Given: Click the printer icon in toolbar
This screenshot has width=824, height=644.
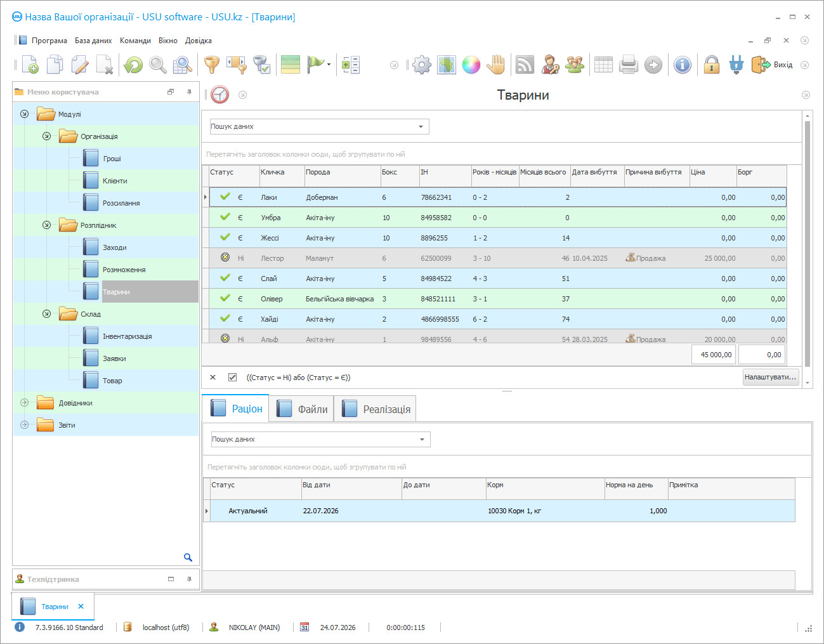Looking at the screenshot, I should pyautogui.click(x=628, y=65).
